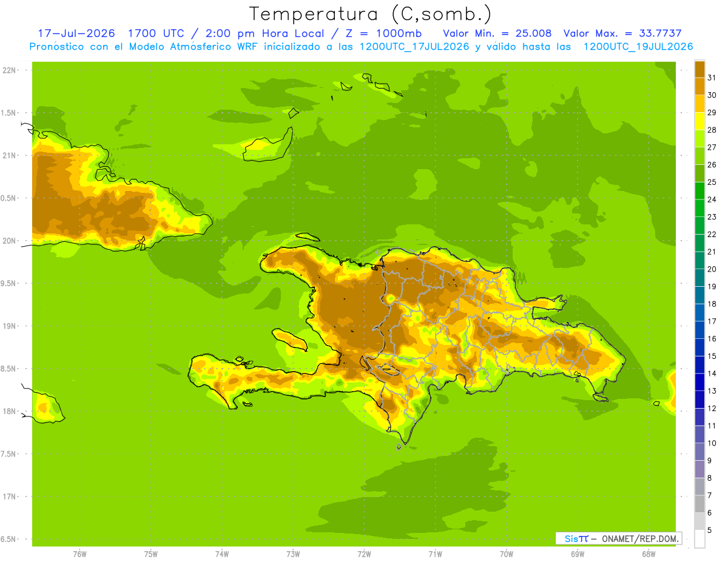Click the "1700 UTC" time text
This screenshot has width=728, height=562.
point(157,33)
